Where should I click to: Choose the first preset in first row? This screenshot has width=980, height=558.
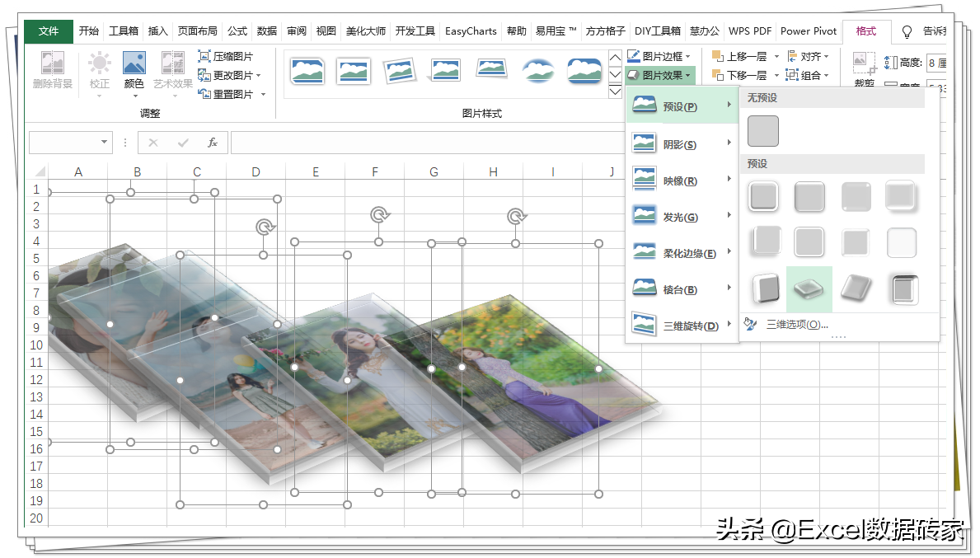pos(763,196)
